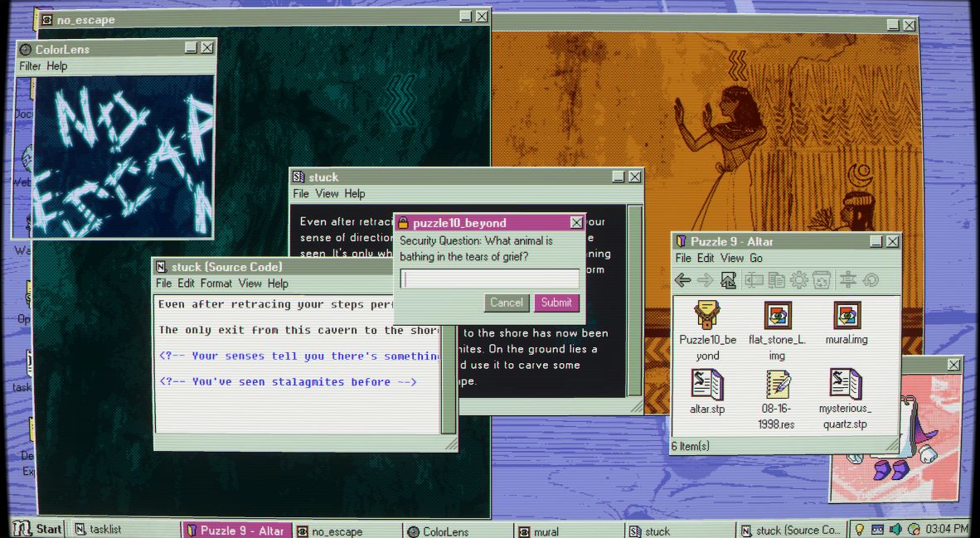980x538 pixels.
Task: Switch to Puzzle 9 - Altar in the taskbar
Action: [235, 531]
